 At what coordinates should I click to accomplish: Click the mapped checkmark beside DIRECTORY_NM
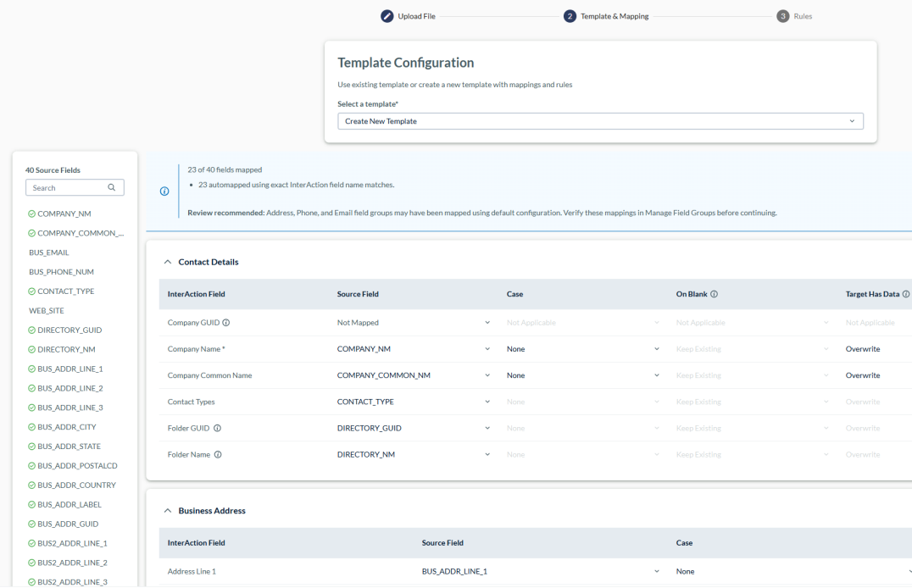point(31,350)
